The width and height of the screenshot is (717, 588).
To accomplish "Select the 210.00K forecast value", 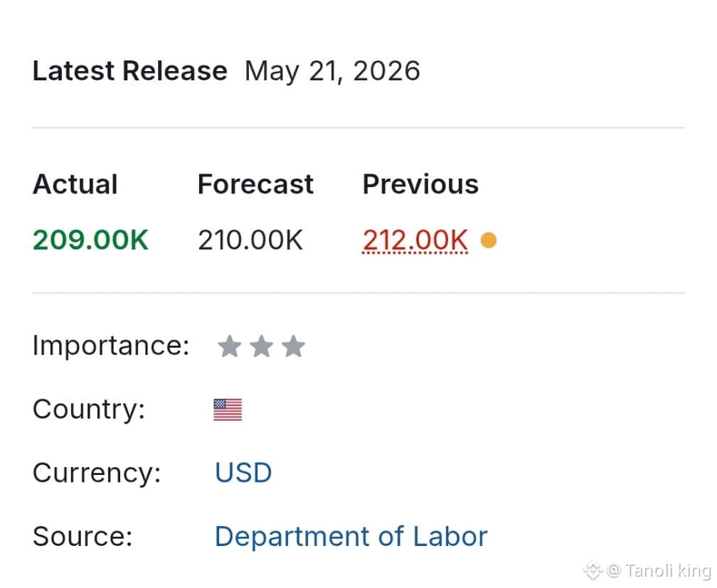I will 250,240.
